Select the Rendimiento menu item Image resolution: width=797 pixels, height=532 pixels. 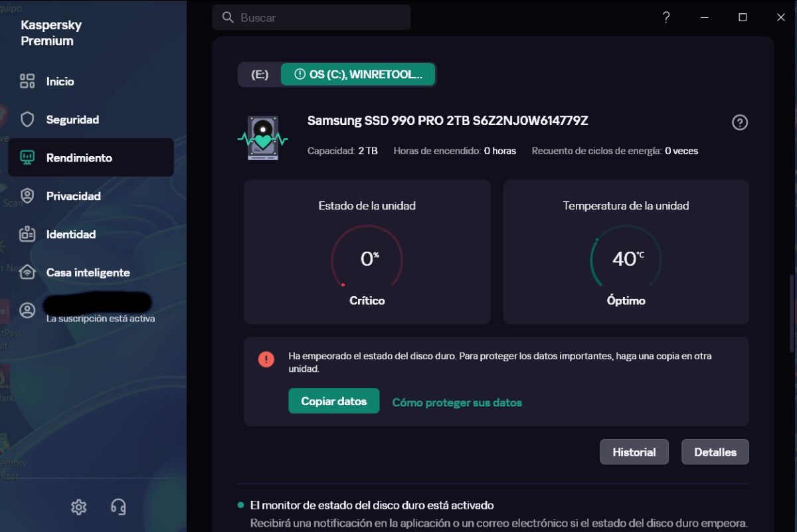tap(90, 157)
